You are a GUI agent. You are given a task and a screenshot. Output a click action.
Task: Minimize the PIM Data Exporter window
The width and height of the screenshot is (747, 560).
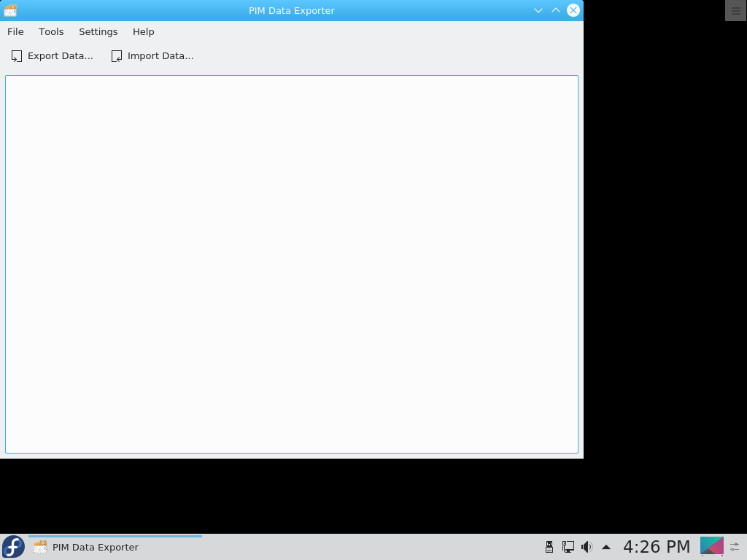click(538, 10)
